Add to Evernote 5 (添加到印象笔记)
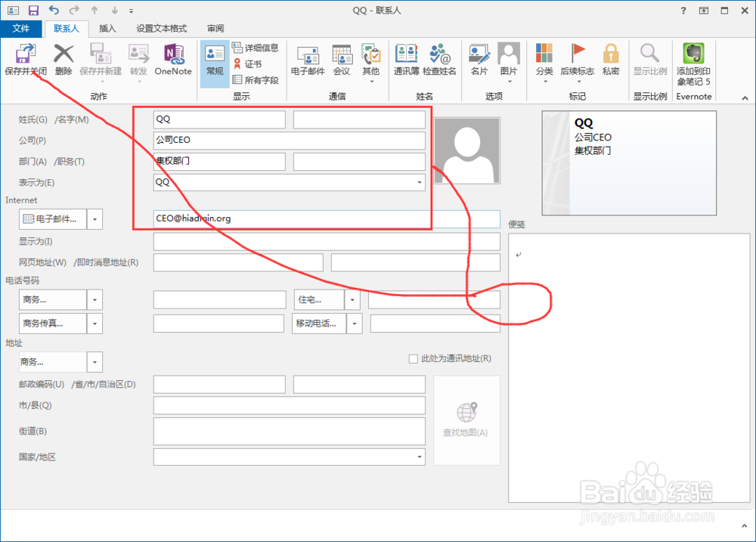This screenshot has height=542, width=756. (x=693, y=64)
